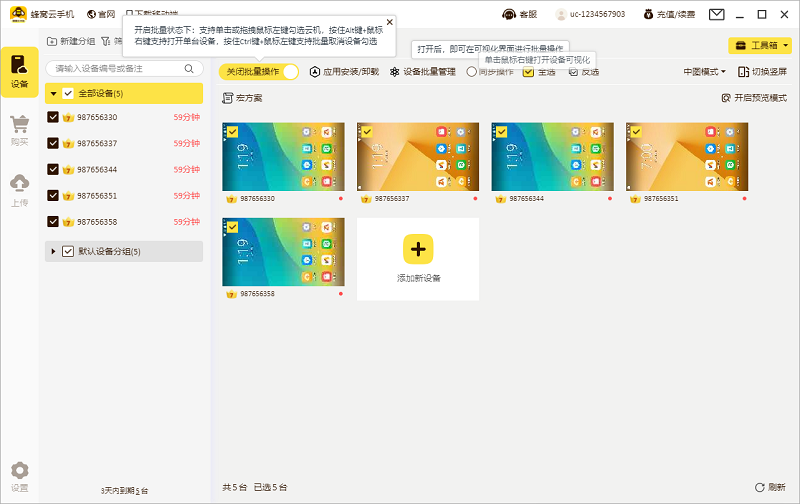Click crown icon beside 987656337 in list
Image resolution: width=800 pixels, height=504 pixels.
[x=68, y=143]
